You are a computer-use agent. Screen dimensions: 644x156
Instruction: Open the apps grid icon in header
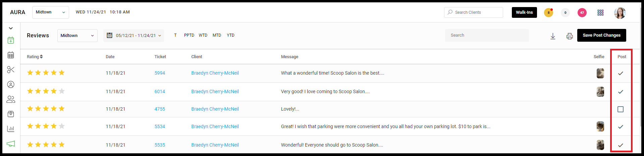click(x=600, y=12)
